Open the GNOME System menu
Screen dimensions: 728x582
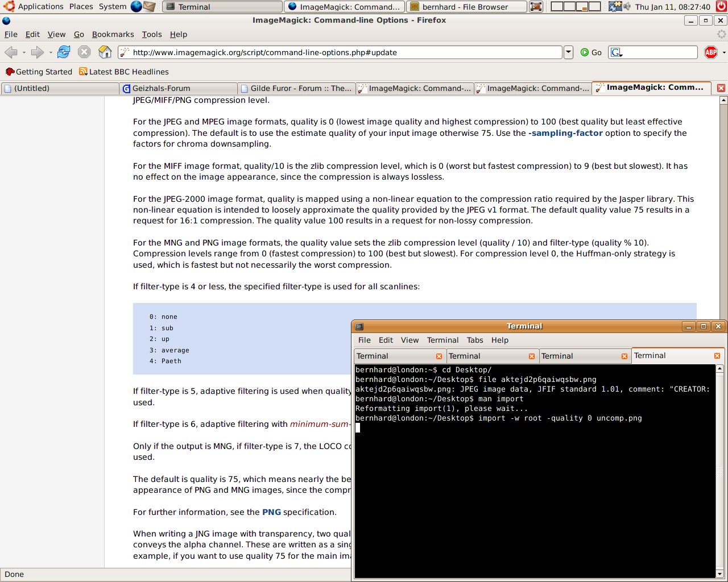(113, 6)
